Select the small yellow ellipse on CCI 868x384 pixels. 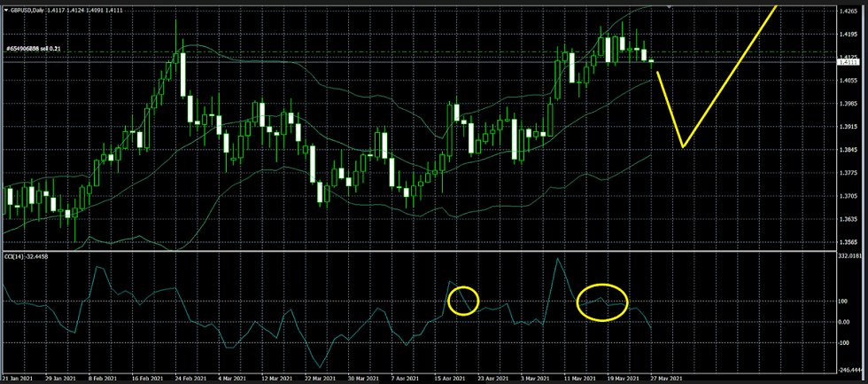pyautogui.click(x=463, y=301)
